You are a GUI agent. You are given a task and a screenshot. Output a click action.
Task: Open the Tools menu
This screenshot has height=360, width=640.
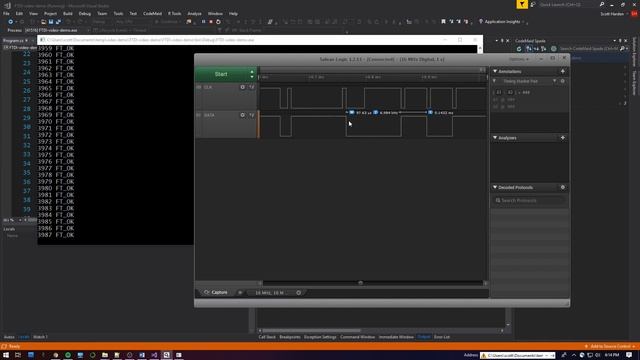118,14
